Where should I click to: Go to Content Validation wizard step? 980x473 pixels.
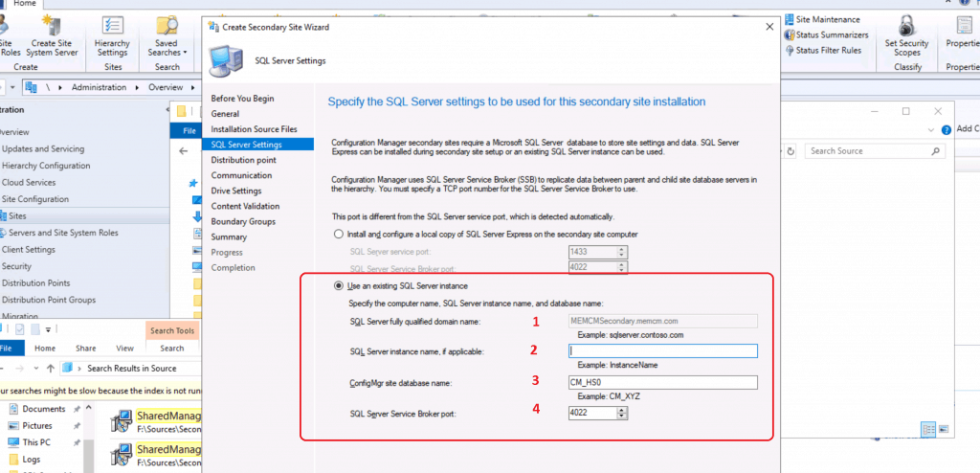pyautogui.click(x=244, y=206)
